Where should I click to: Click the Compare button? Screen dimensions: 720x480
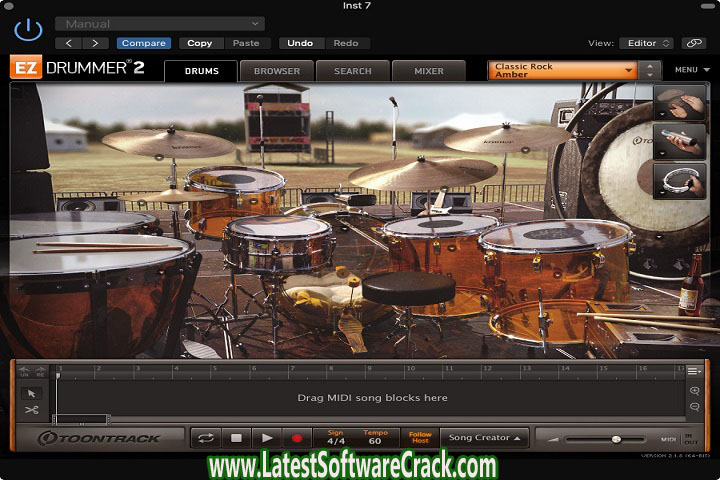pos(144,43)
